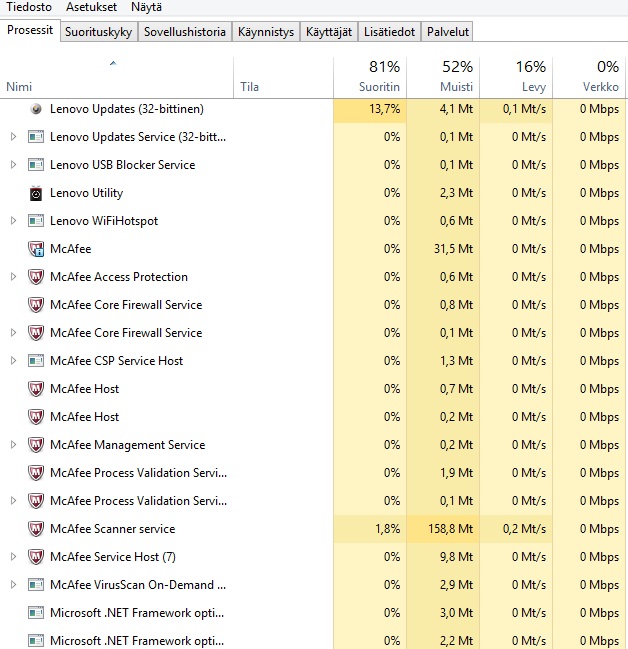Click the Lenovo USB Blocker Service icon

tap(36, 165)
